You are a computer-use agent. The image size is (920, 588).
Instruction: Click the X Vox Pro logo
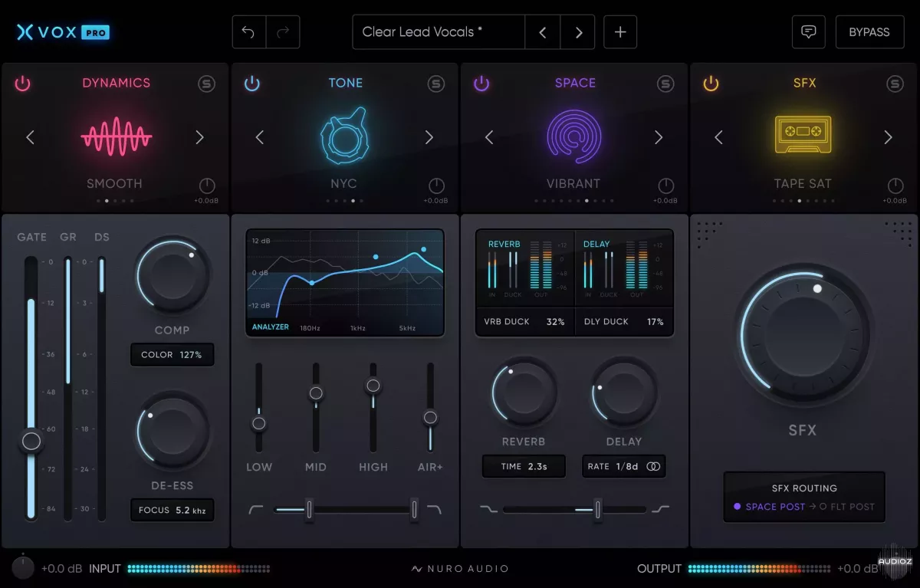[x=63, y=32]
